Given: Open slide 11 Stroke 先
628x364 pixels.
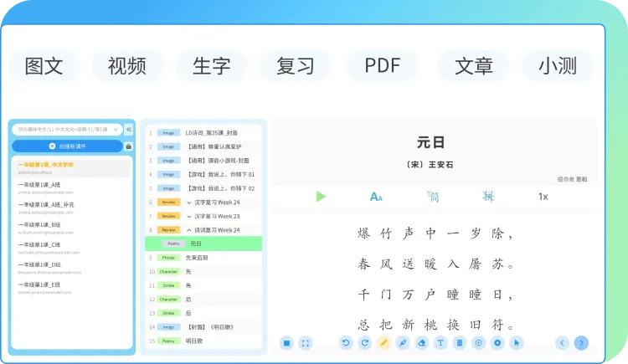Looking at the screenshot, I should tap(203, 285).
